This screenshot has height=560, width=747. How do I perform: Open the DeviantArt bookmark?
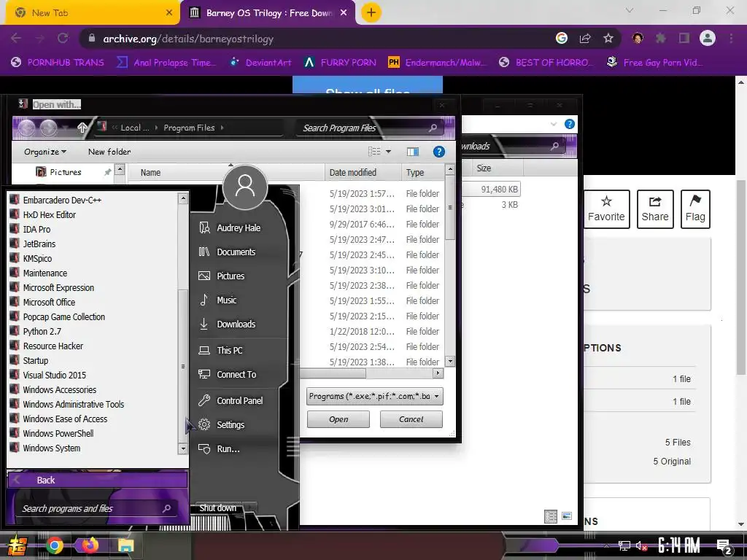(261, 63)
